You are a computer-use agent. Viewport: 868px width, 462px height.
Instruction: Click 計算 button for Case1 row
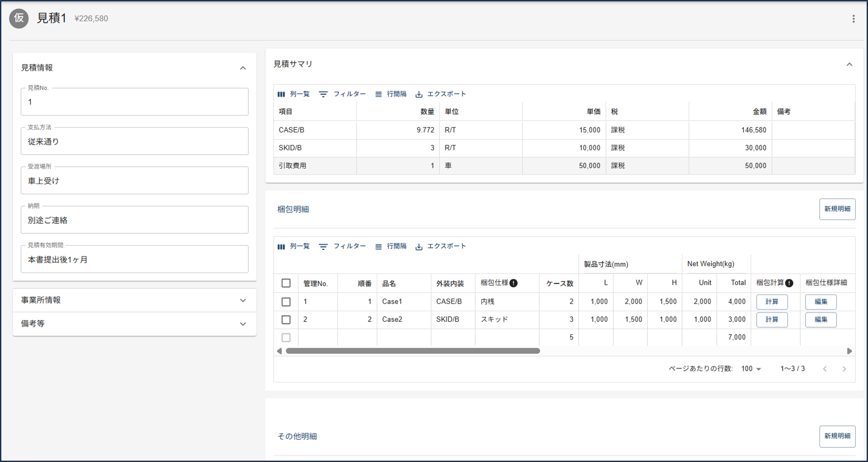(772, 302)
